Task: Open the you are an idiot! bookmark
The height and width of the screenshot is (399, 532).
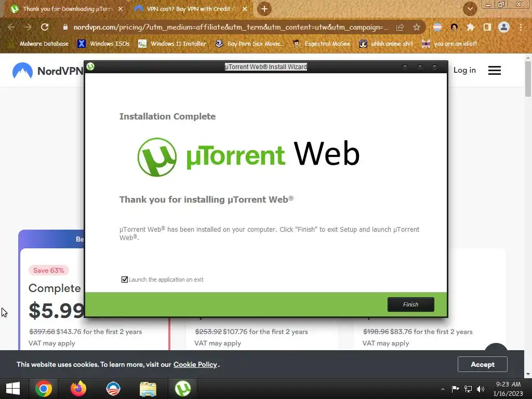Action: pyautogui.click(x=449, y=44)
